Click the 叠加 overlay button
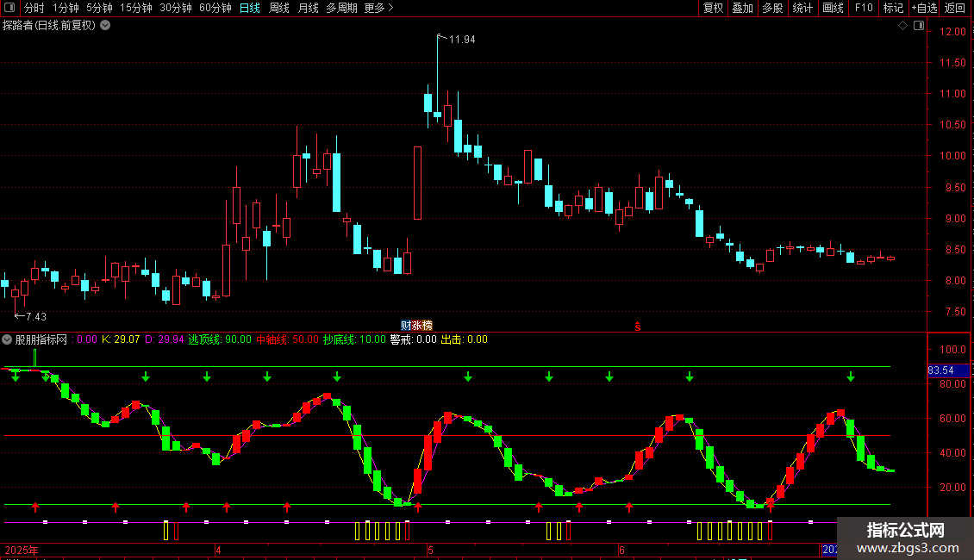The image size is (974, 560). coord(743,8)
